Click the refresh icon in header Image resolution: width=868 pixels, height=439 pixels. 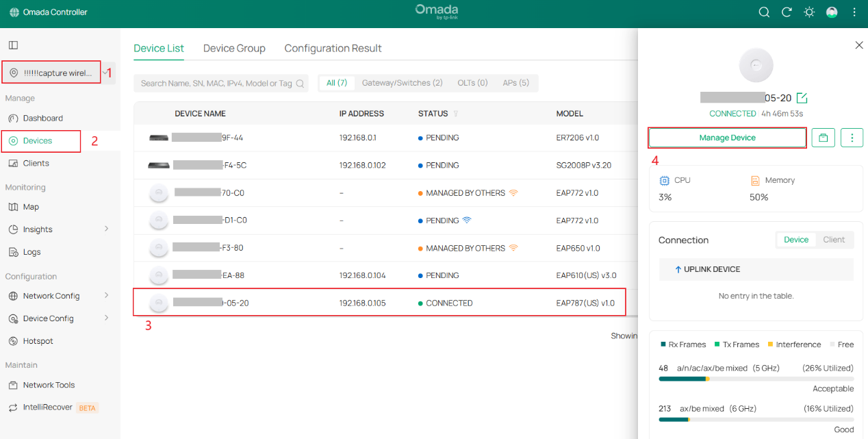coord(787,12)
